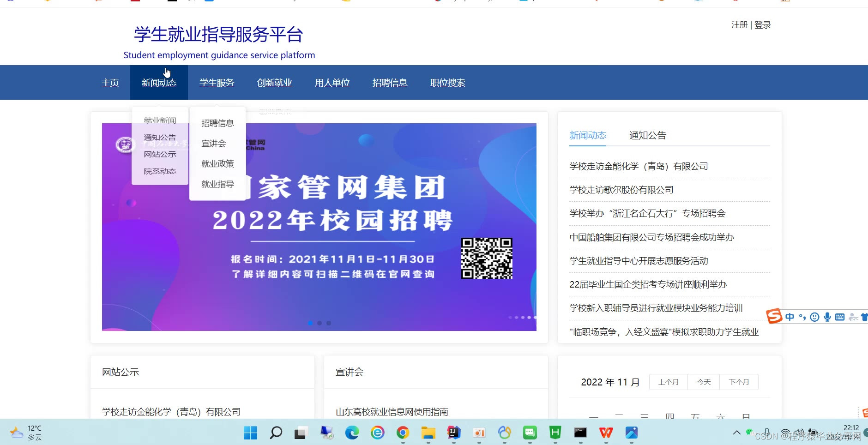The height and width of the screenshot is (445, 868).
Task: Choose 院系动态 in the dropdown
Action: [160, 171]
